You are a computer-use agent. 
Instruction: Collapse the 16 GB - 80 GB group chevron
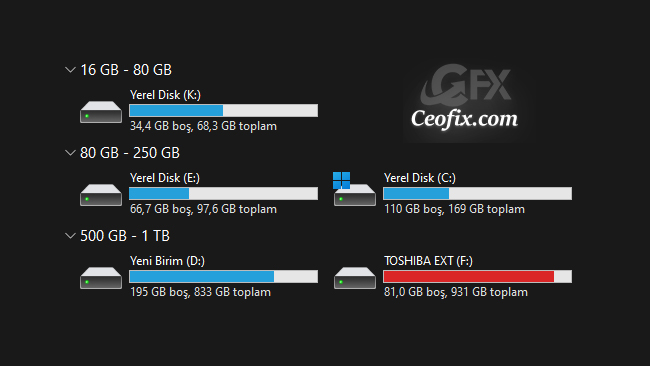tap(70, 70)
